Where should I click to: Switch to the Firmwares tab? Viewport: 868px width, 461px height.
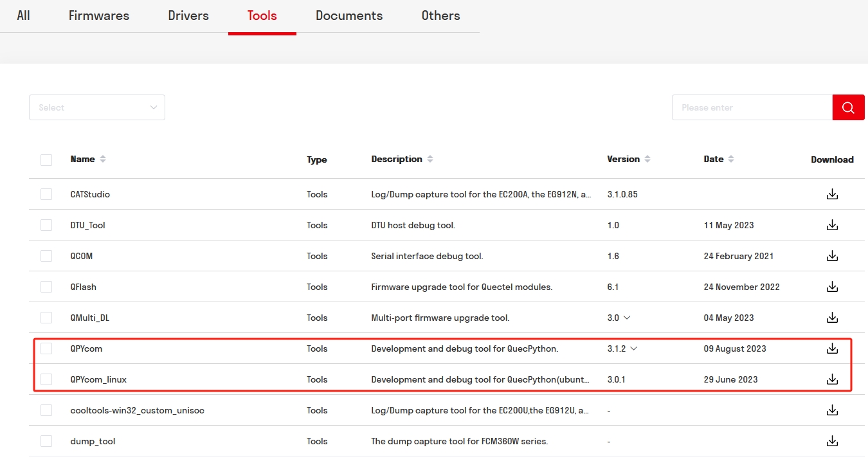(x=99, y=15)
